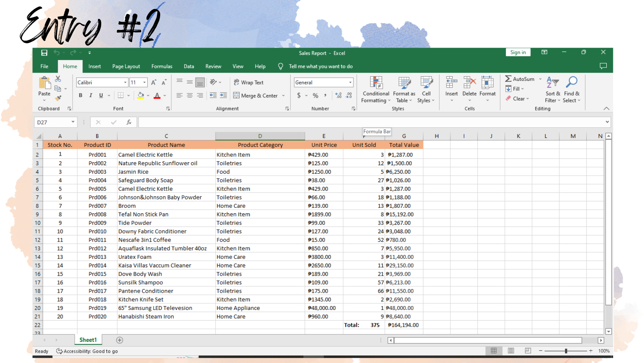Align text to the right
This screenshot has height=363, width=644.
[x=200, y=95]
